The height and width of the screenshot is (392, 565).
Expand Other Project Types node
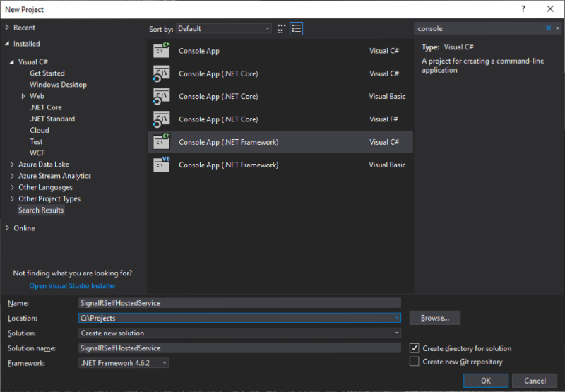click(x=12, y=199)
